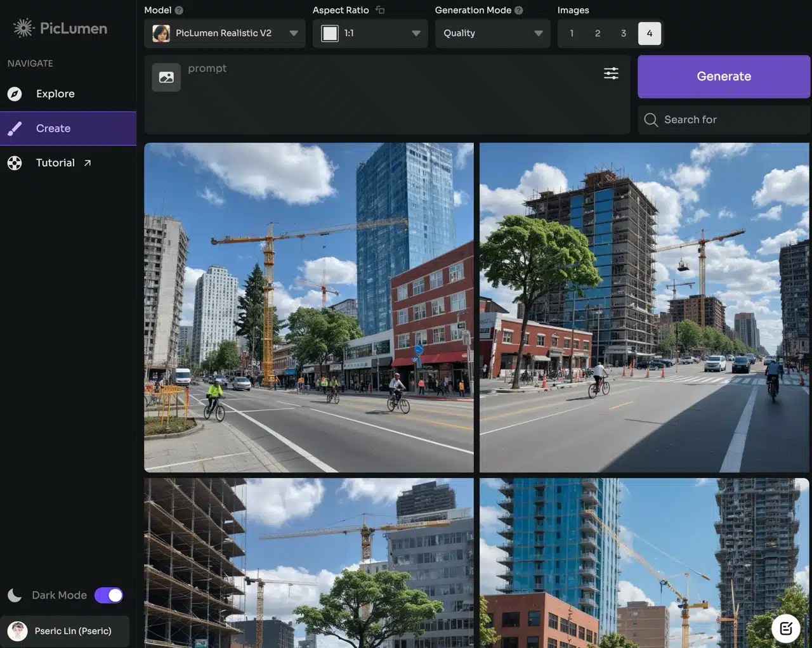Open the Tutorial external link
Image resolution: width=812 pixels, height=648 pixels.
[55, 163]
